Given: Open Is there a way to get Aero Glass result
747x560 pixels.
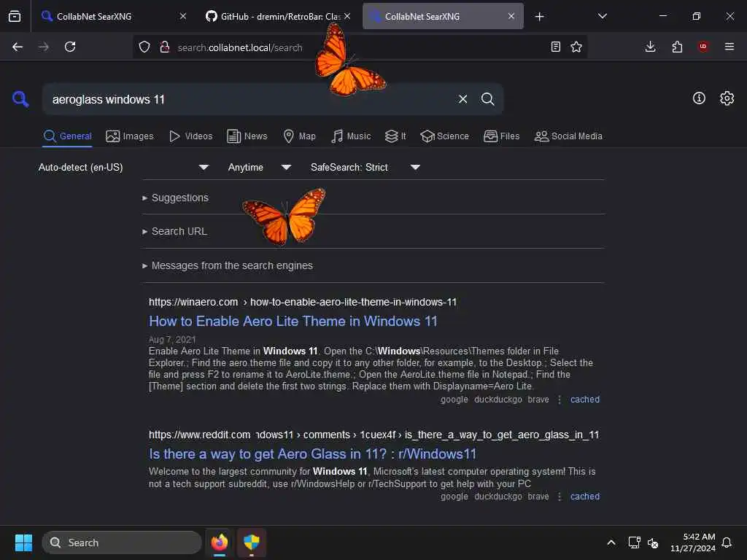Looking at the screenshot, I should [x=312, y=454].
